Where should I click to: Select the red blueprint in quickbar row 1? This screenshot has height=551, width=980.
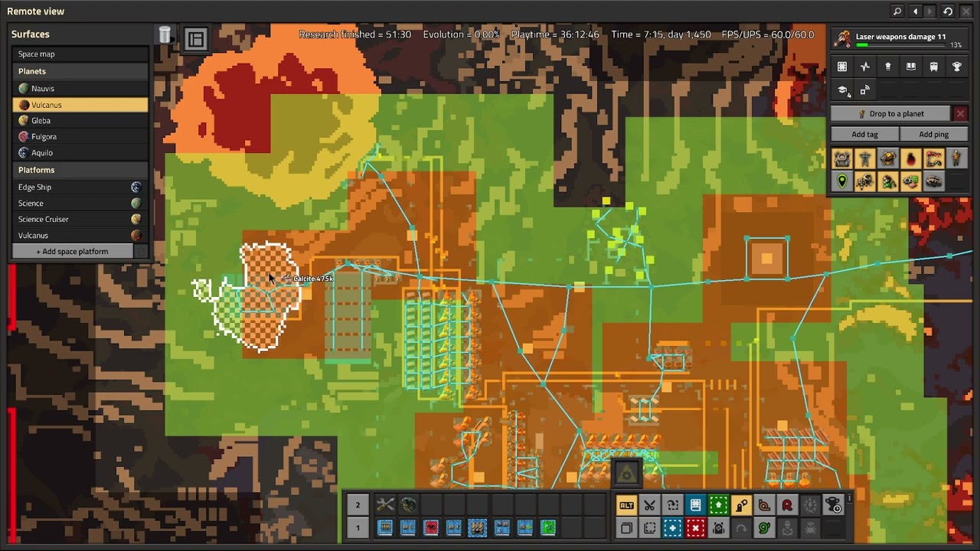click(x=431, y=527)
